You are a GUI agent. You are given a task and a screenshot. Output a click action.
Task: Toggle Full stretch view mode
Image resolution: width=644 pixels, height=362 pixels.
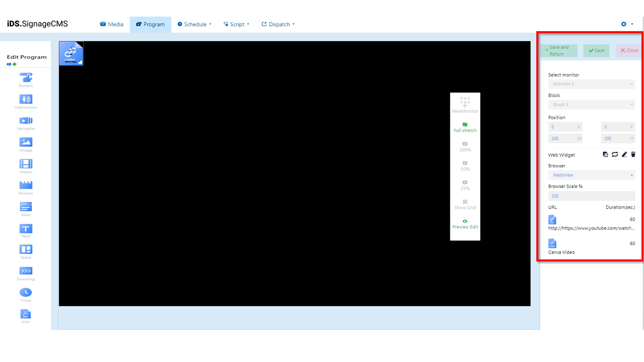tap(465, 126)
